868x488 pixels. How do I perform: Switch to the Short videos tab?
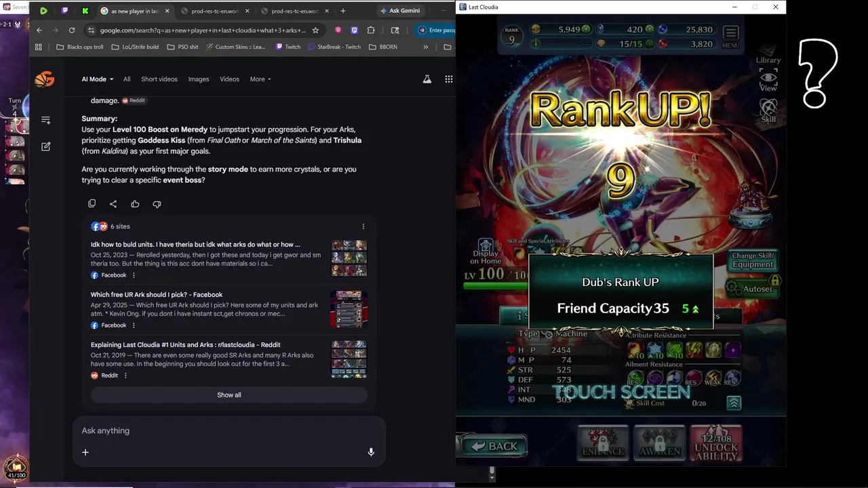(159, 79)
